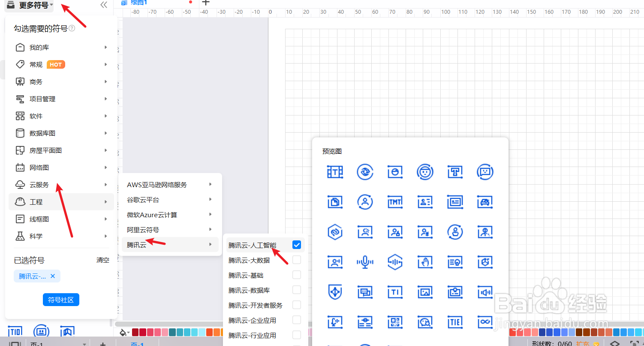Image resolution: width=644 pixels, height=346 pixels.
Task: Pick a dark red color swatch
Action: click(135, 332)
